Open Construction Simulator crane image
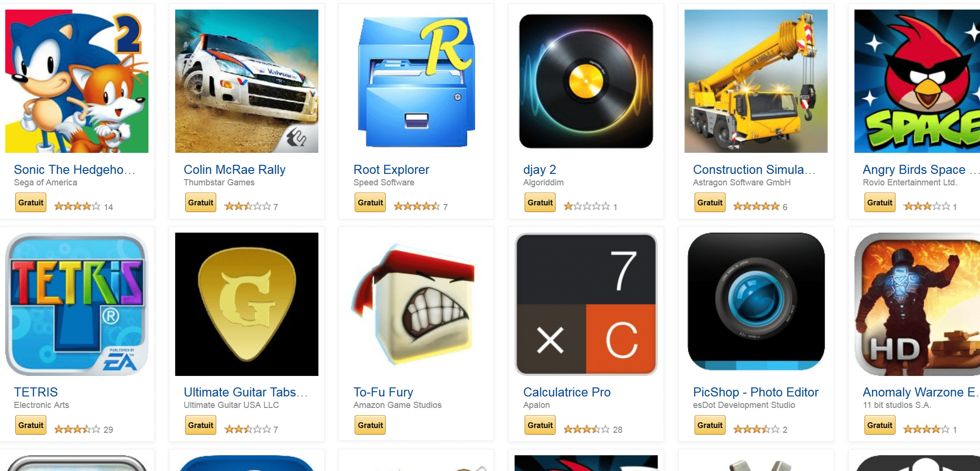 (x=756, y=81)
